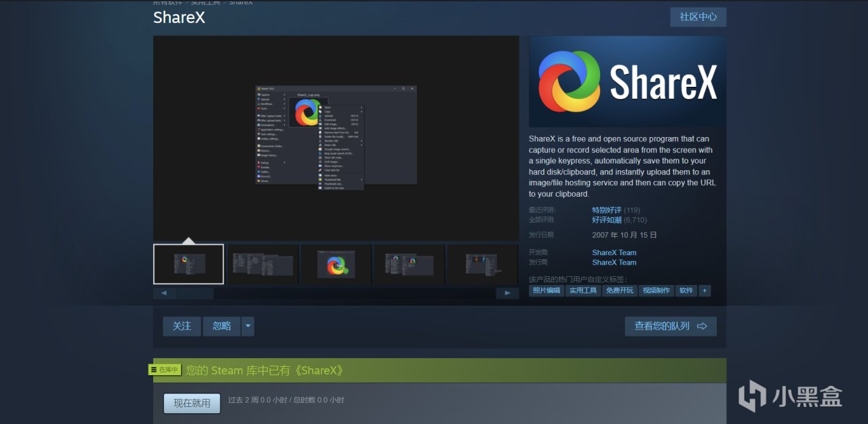Open the 好评如潮 all reviews link
The image size is (868, 424).
coord(606,220)
